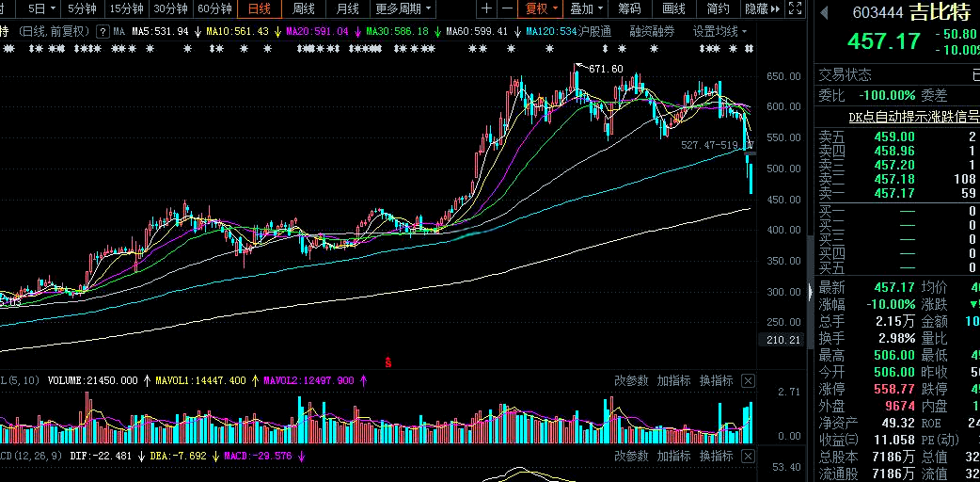Toggle the 筹码 chip distribution view
The height and width of the screenshot is (482, 980).
[x=629, y=9]
